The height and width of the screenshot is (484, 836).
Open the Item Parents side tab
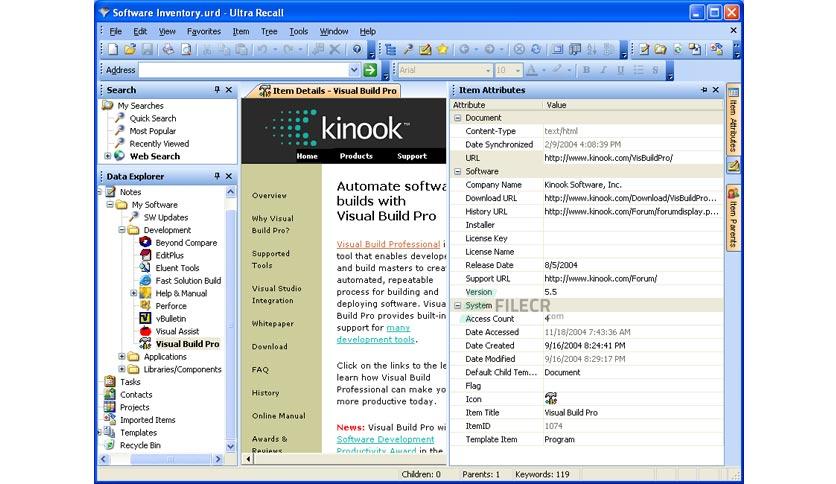click(733, 217)
